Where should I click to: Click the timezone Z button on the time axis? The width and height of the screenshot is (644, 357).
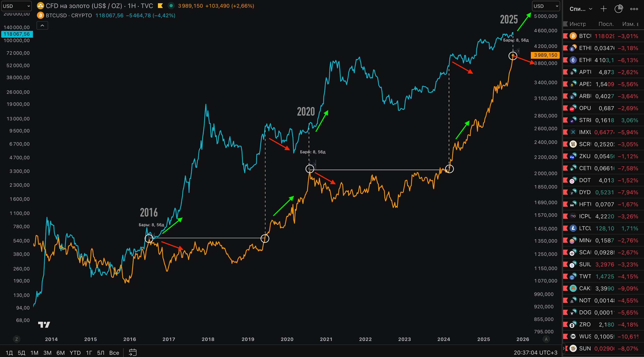[x=17, y=339]
